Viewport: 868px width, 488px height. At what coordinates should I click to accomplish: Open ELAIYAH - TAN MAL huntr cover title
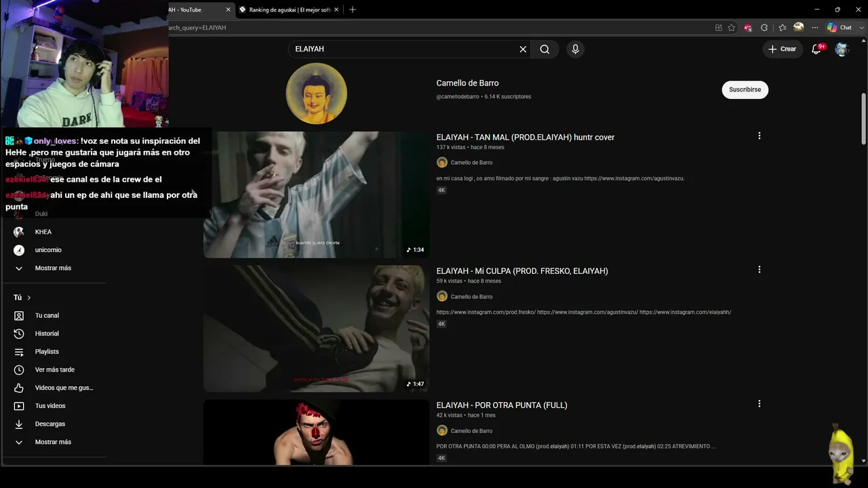pyautogui.click(x=525, y=137)
